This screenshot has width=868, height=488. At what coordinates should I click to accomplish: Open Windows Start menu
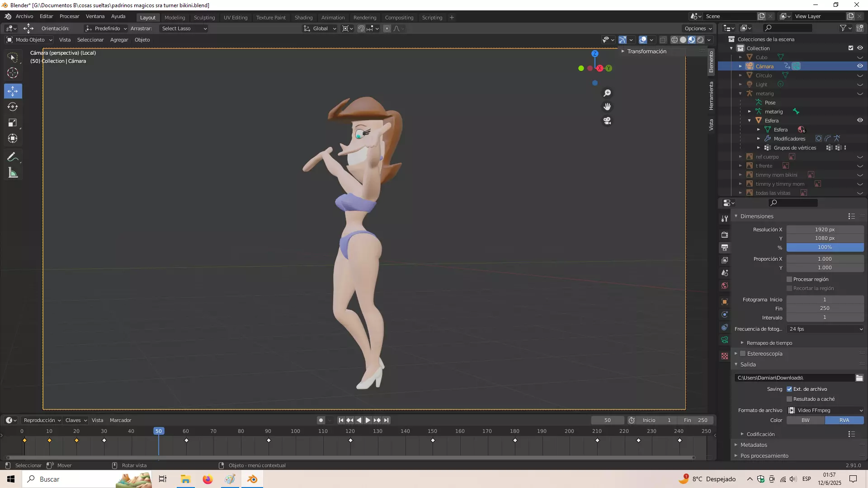tap(11, 479)
